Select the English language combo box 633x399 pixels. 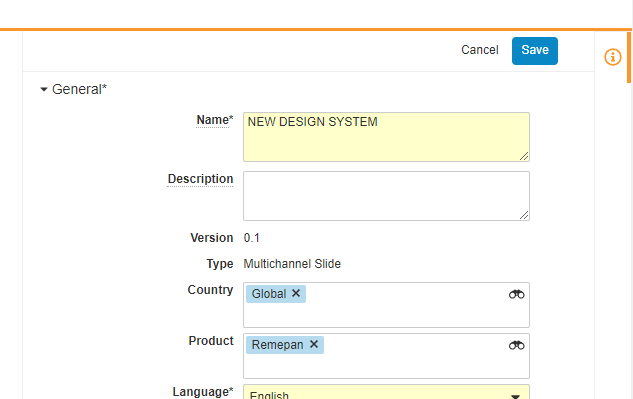pos(386,392)
